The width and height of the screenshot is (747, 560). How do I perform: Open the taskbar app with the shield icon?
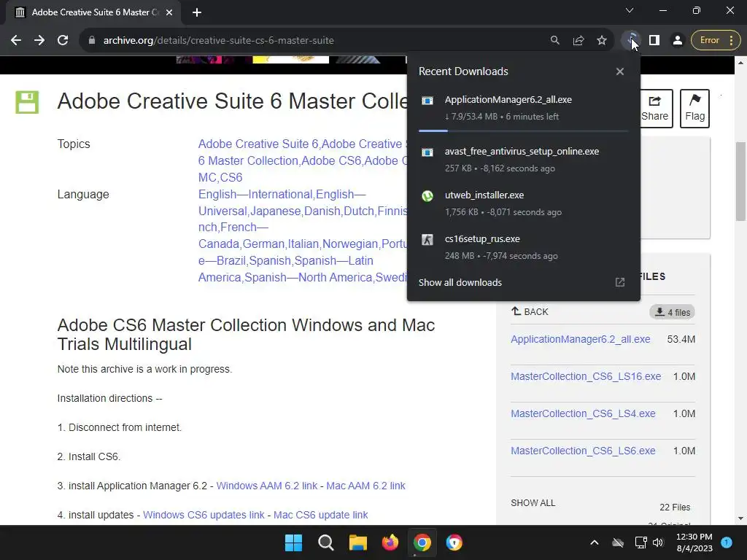(x=454, y=542)
